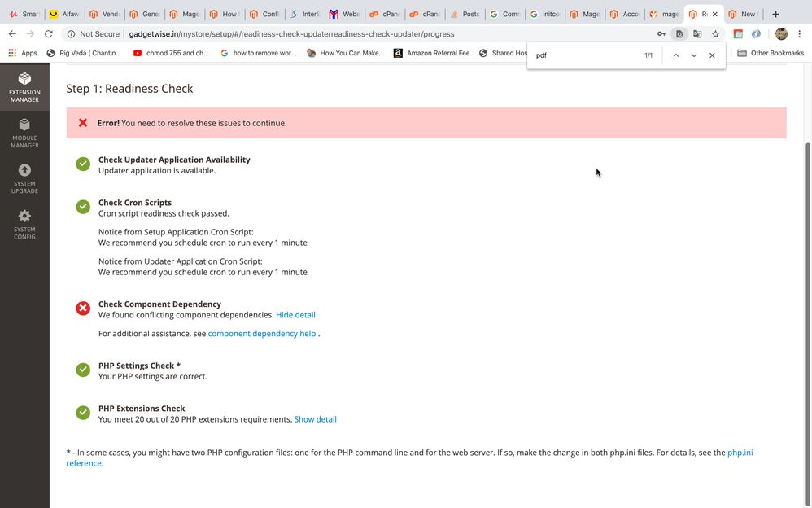Open Rig Veda bookmark
812x508 pixels.
click(84, 53)
